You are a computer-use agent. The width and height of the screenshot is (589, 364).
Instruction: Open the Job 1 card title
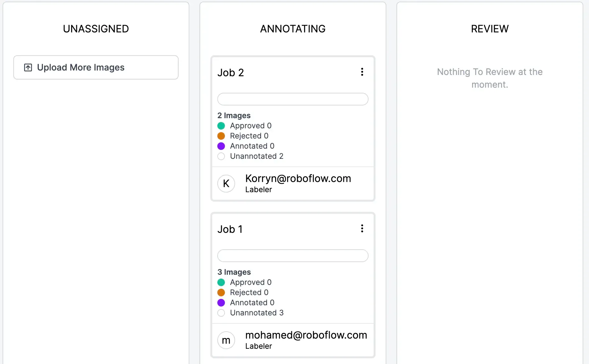[230, 229]
